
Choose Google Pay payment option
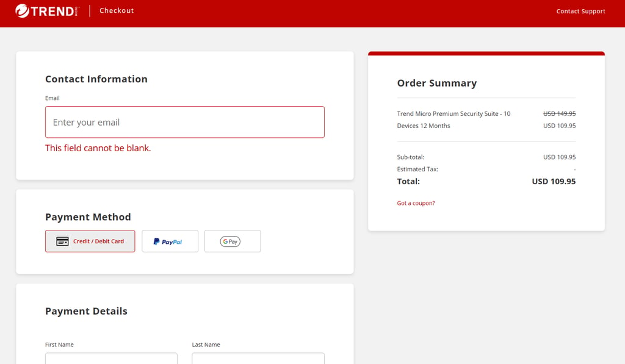pyautogui.click(x=233, y=241)
